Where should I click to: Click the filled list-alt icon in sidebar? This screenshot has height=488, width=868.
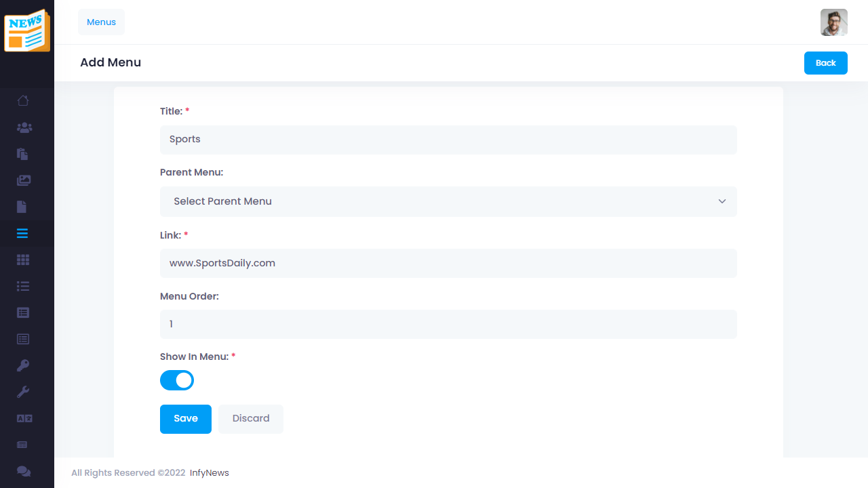click(x=23, y=312)
